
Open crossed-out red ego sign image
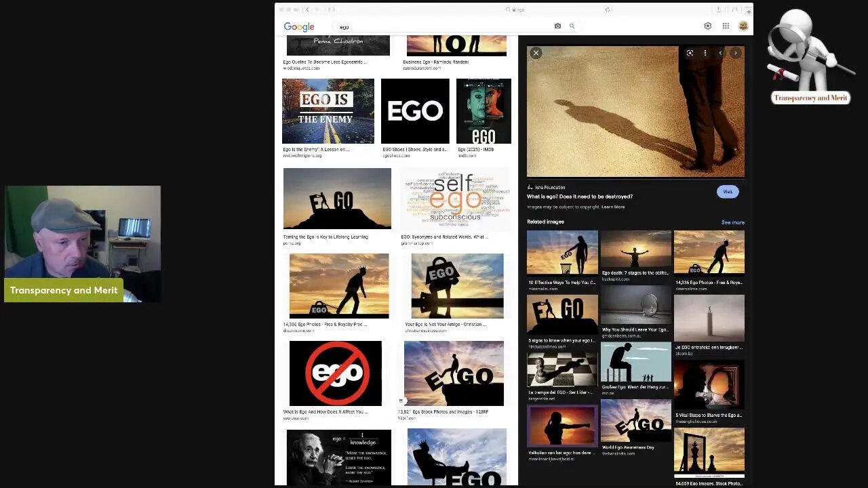point(336,373)
